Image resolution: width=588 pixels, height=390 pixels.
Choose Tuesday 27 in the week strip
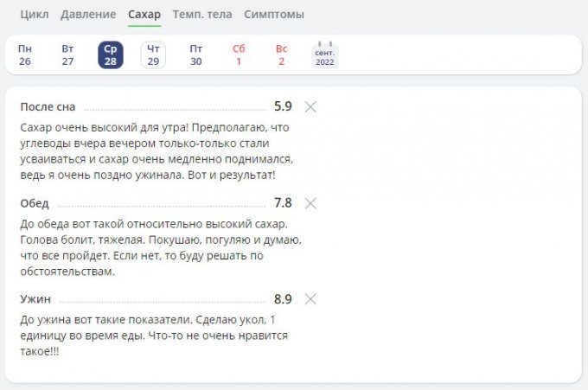click(x=67, y=55)
